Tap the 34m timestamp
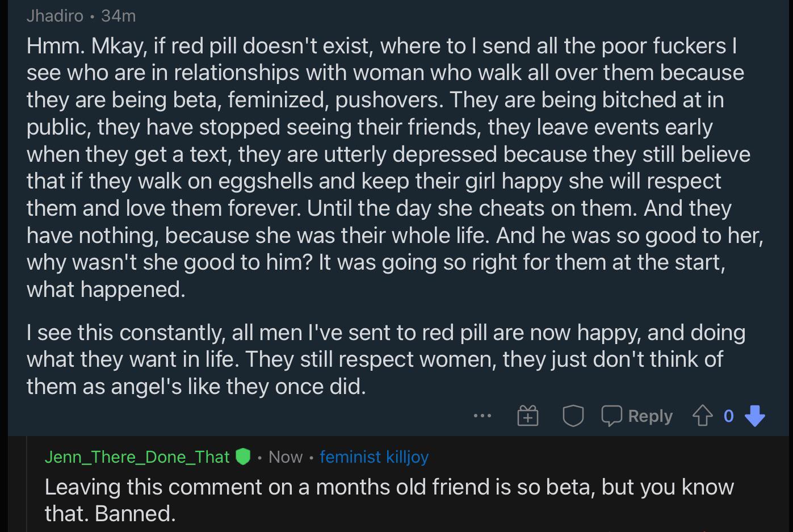 pos(118,15)
